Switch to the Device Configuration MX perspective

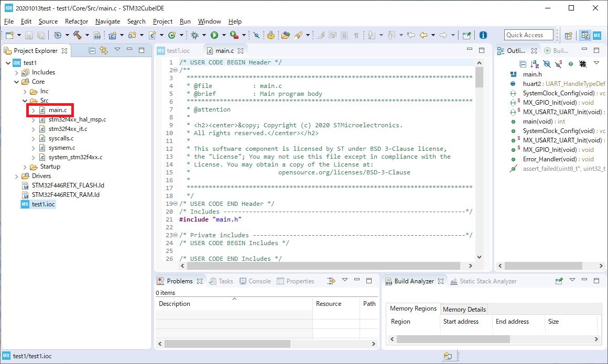[597, 35]
